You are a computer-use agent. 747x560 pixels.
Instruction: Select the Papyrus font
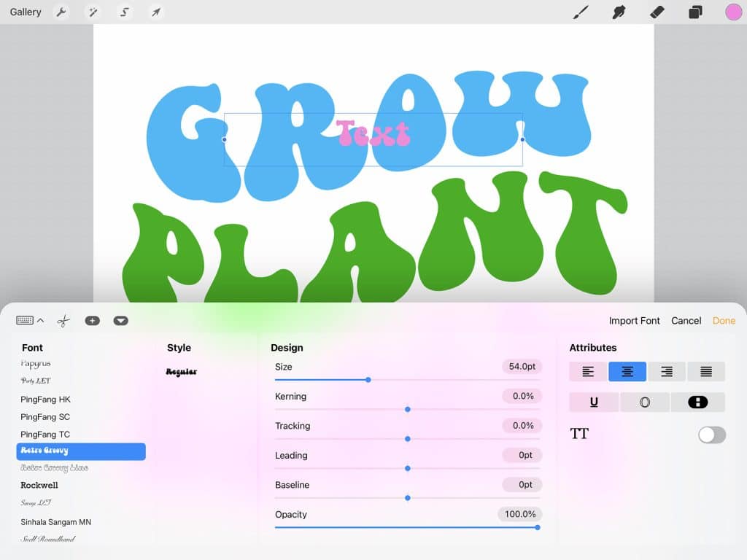(35, 363)
